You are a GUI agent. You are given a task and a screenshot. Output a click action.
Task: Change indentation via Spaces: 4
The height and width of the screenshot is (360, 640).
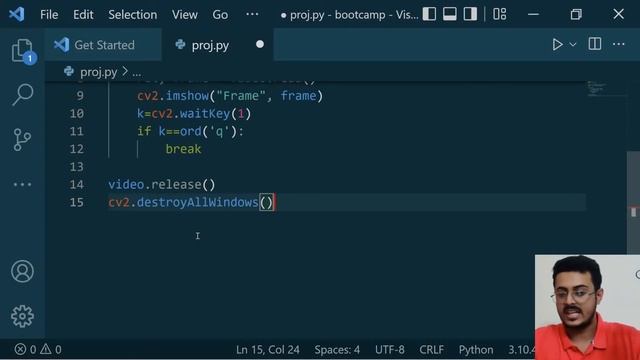pos(337,350)
